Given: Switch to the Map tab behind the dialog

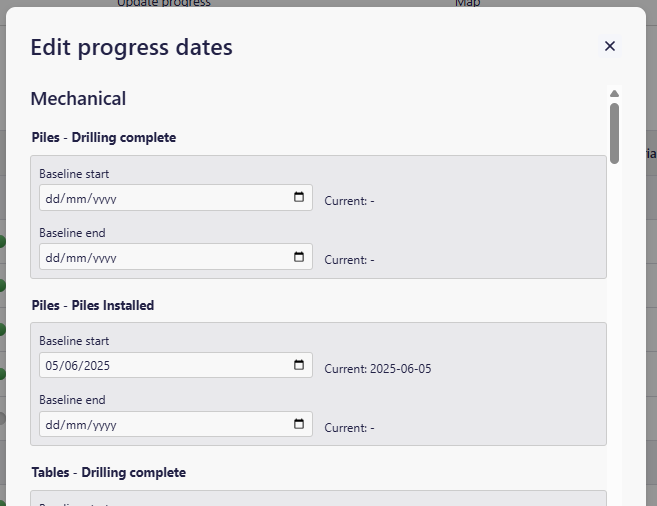Looking at the screenshot, I should click(468, 3).
